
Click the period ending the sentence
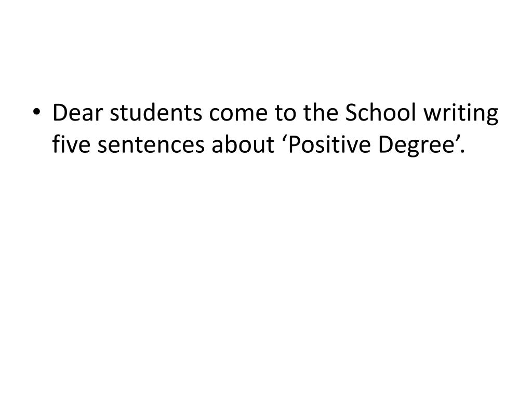pos(462,151)
